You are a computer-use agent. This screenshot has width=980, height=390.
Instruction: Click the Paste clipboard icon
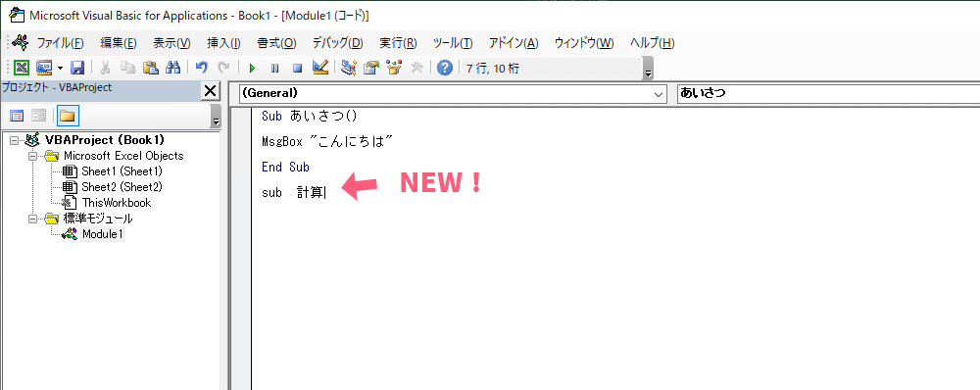pos(150,68)
